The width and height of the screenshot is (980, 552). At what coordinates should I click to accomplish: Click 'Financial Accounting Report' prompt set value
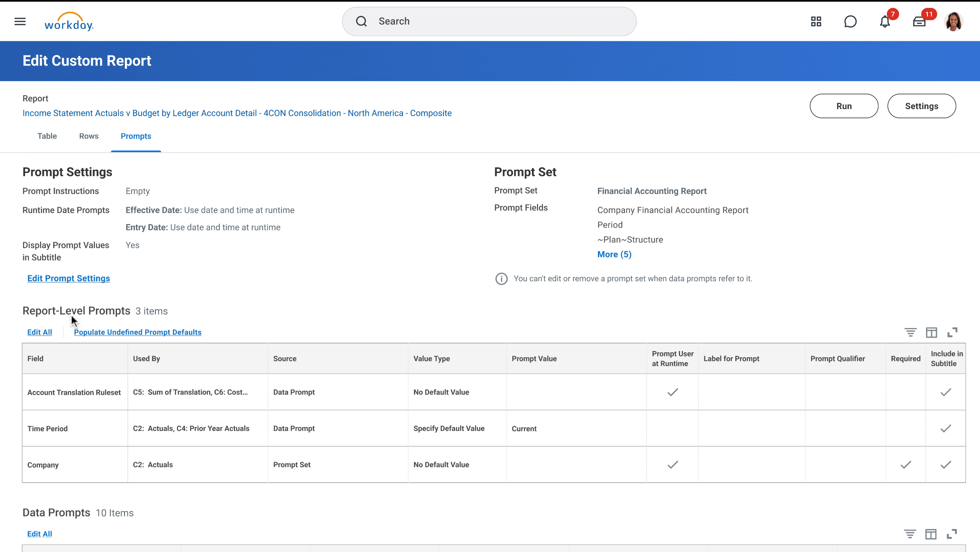pos(652,191)
